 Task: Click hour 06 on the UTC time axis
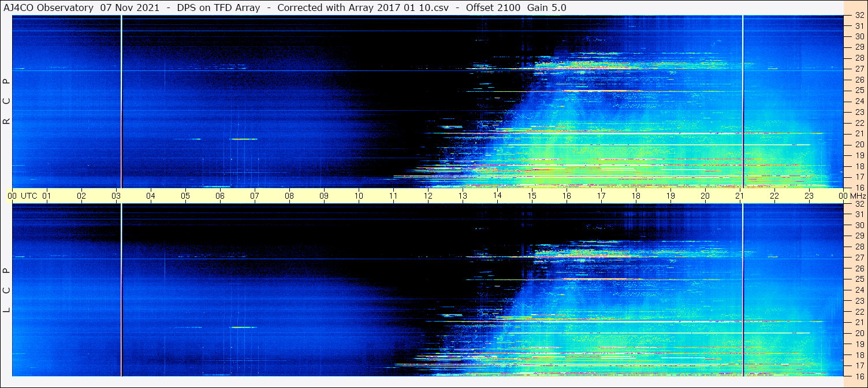(220, 196)
